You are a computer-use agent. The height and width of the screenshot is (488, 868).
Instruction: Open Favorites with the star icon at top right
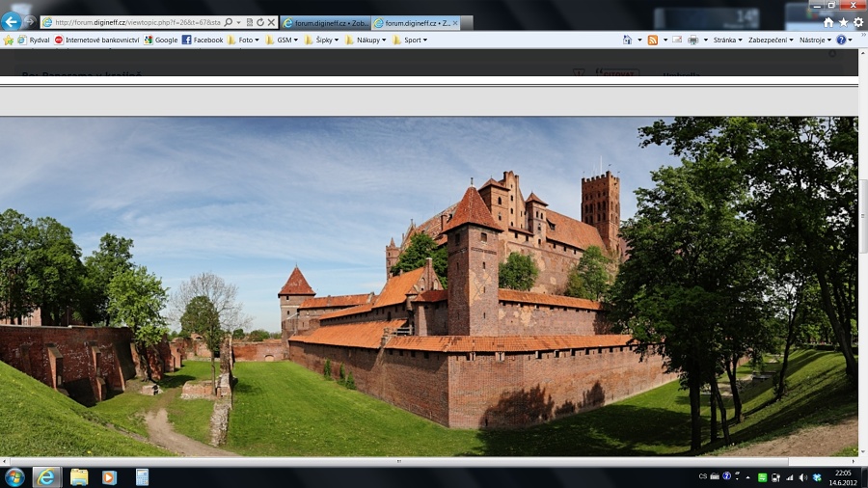(x=843, y=22)
